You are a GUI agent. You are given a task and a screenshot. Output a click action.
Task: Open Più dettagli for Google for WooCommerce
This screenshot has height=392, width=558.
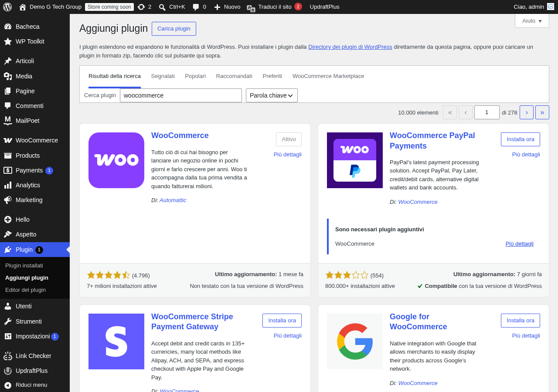tap(526, 335)
